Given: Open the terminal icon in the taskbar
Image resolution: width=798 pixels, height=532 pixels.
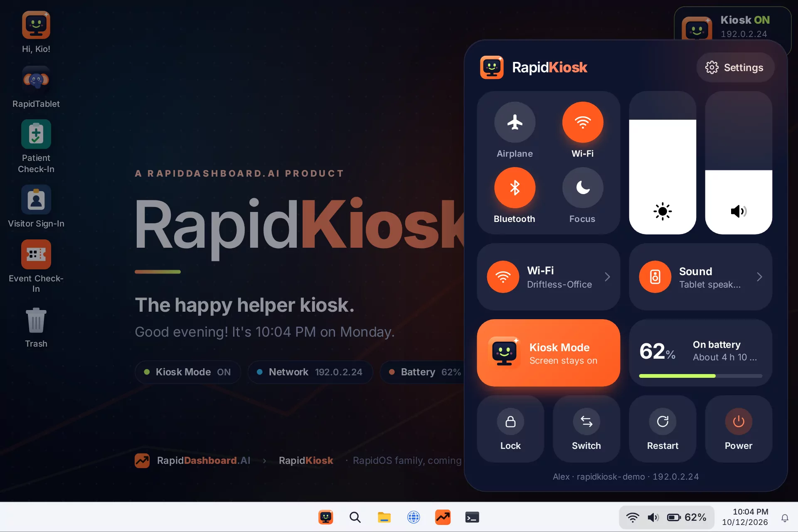Looking at the screenshot, I should 472,517.
